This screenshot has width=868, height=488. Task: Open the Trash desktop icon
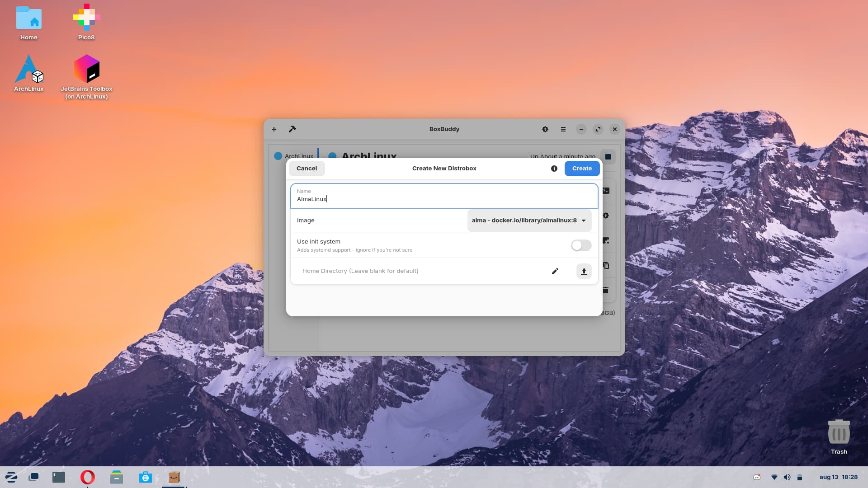point(839,437)
